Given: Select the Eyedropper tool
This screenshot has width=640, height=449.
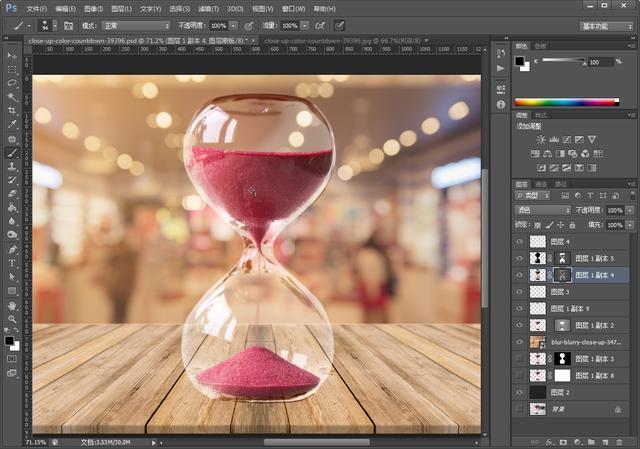Looking at the screenshot, I should point(12,124).
